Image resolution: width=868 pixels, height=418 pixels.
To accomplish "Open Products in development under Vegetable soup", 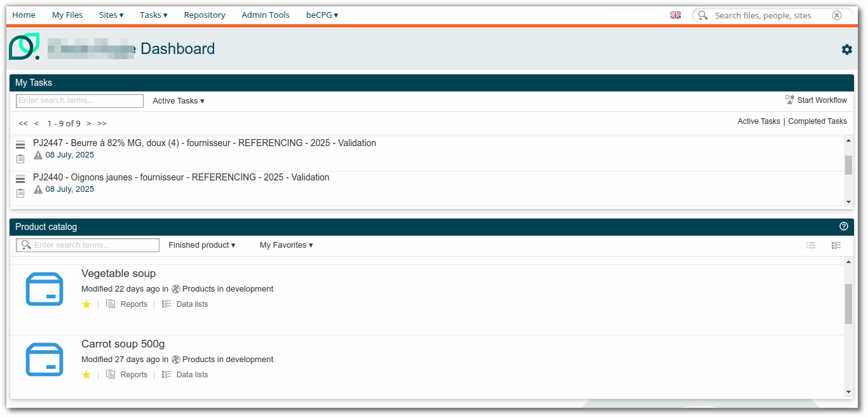I will [x=227, y=289].
